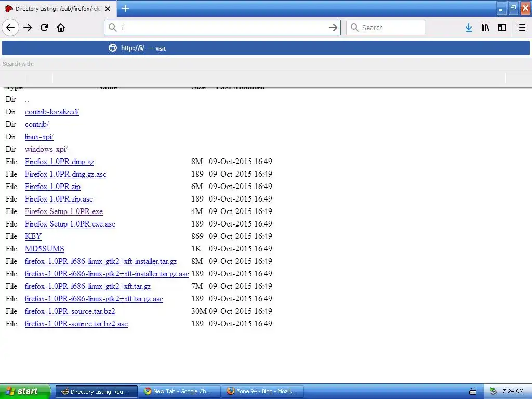Download Firefox 1.0PR.zip
The width and height of the screenshot is (532, 399).
[x=52, y=187]
